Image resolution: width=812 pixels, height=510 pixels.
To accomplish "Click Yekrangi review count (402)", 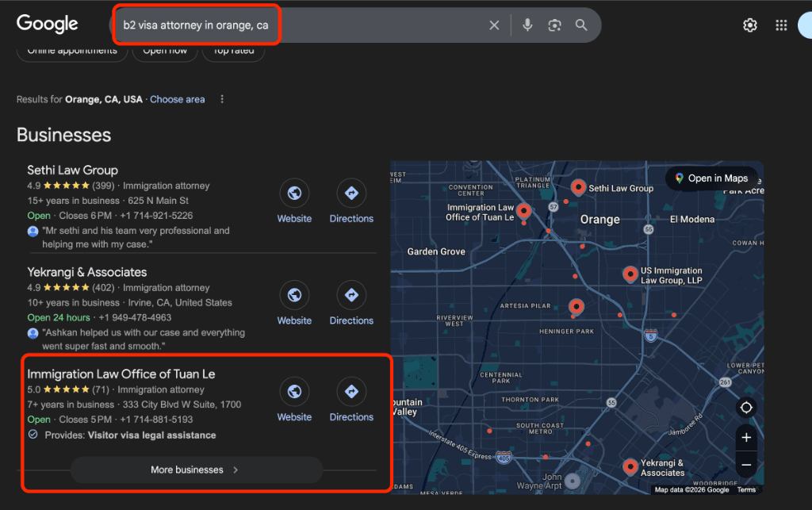I will [x=103, y=288].
